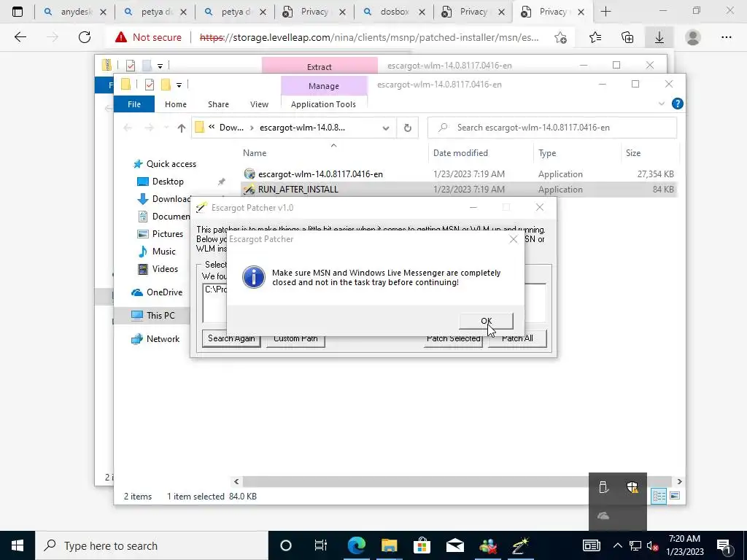Click the Explorer help icon
Image resolution: width=747 pixels, height=560 pixels.
click(x=677, y=104)
